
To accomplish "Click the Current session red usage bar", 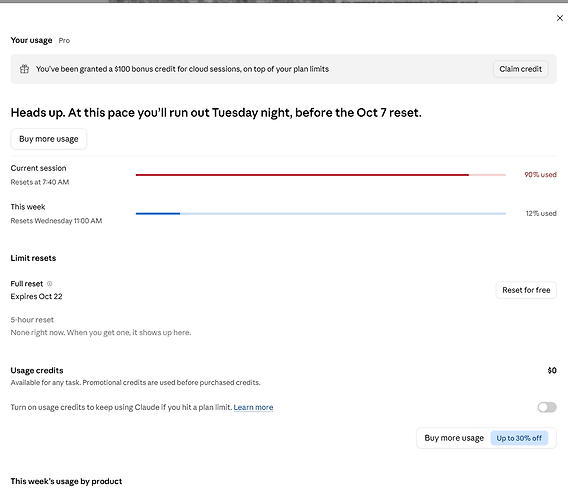I will (321, 175).
